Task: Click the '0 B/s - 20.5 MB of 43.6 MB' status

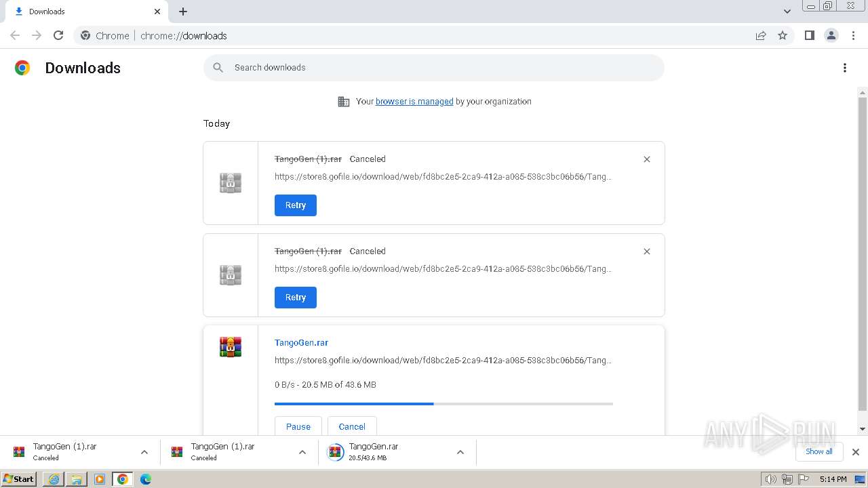Action: click(x=325, y=385)
